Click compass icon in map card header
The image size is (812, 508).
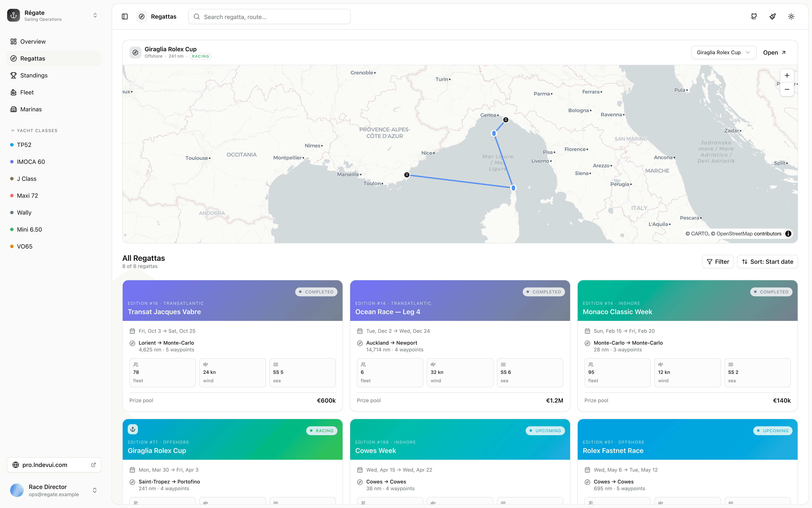135,52
